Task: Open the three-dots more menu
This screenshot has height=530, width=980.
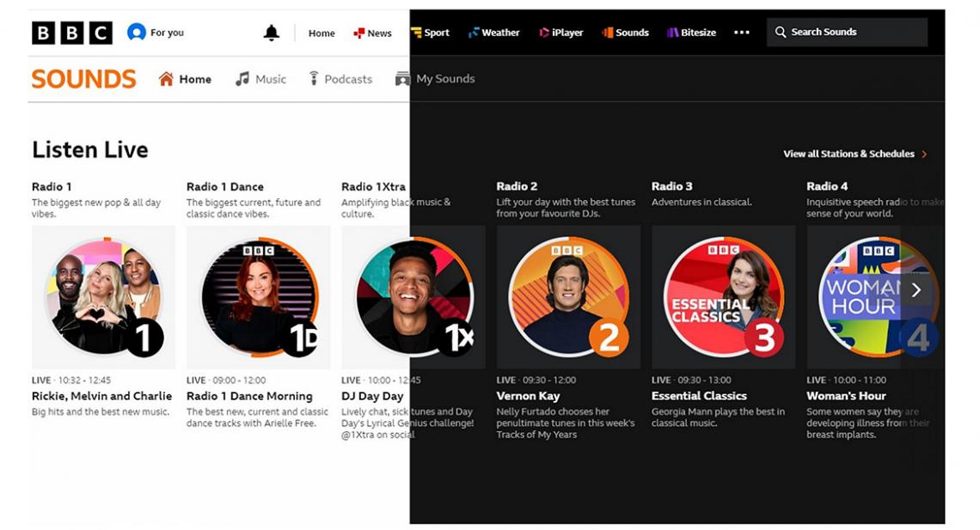Action: pyautogui.click(x=741, y=33)
